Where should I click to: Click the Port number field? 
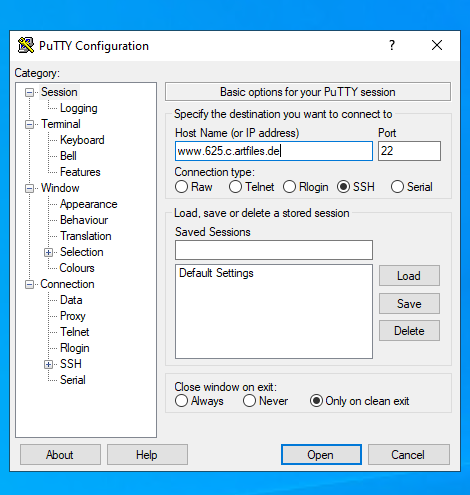tap(409, 151)
